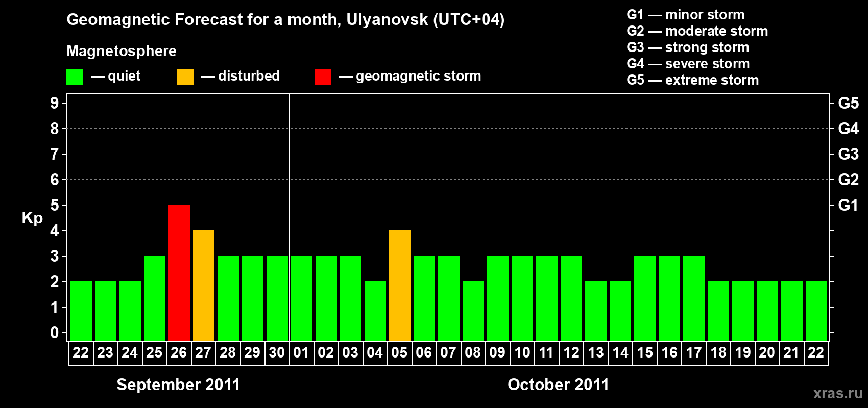Click the G2 — moderate storm legend line
The image size is (868, 408).
coord(697,31)
